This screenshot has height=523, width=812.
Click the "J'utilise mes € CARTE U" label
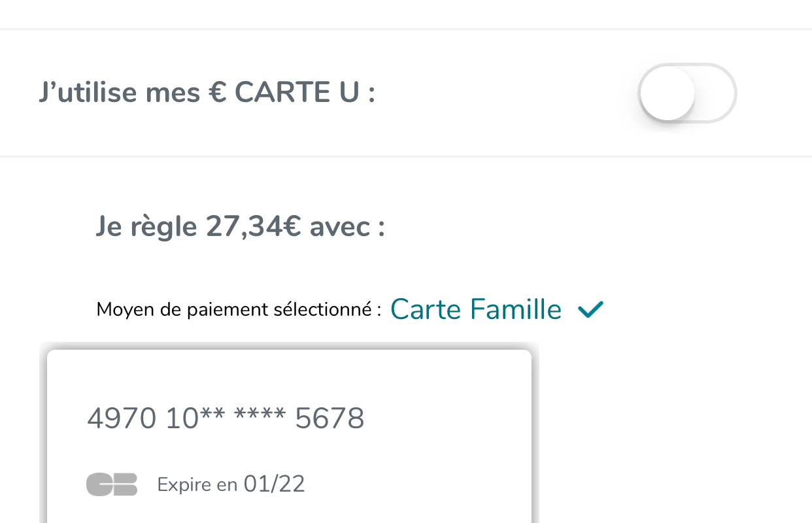point(207,93)
